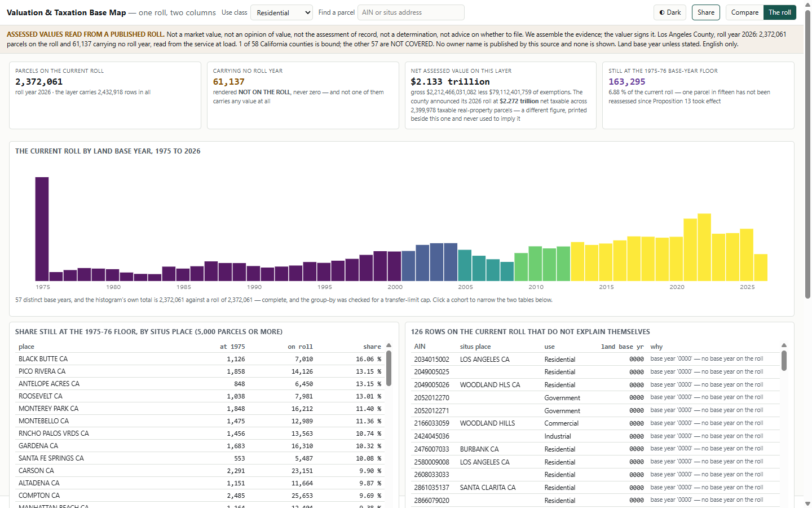The image size is (812, 508).
Task: Click the 61,137 no roll year figure
Action: [228, 82]
